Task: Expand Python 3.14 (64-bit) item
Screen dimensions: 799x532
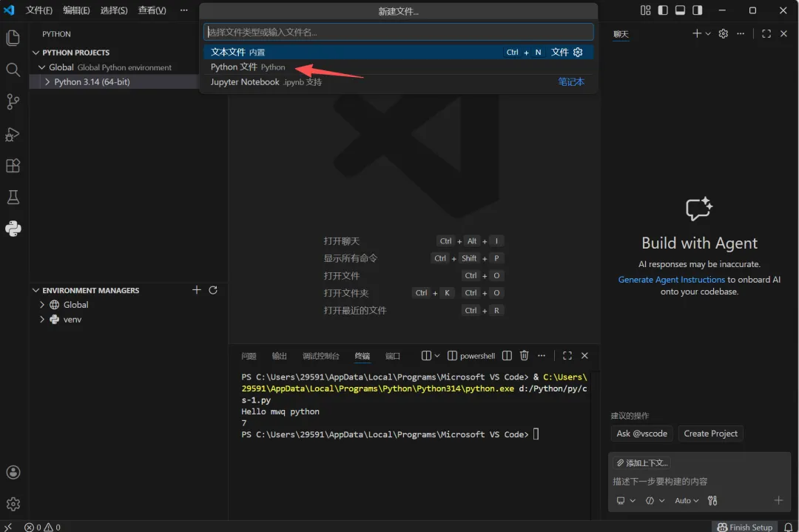Action: 47,81
